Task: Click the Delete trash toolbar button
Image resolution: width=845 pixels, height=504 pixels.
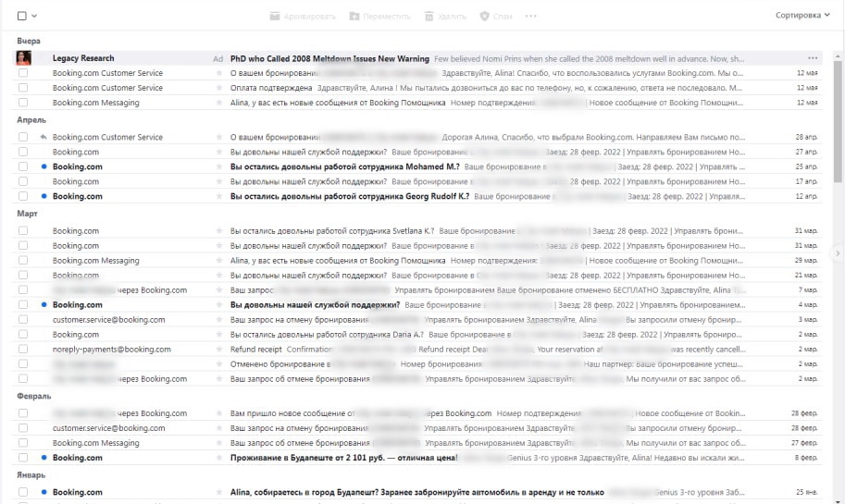Action: [445, 16]
